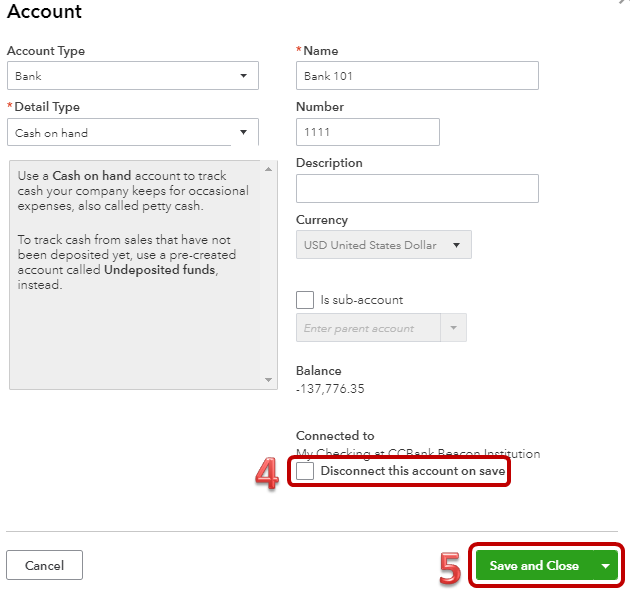This screenshot has width=630, height=592.
Task: Open the Save and Close arrow menu
Action: tap(606, 566)
